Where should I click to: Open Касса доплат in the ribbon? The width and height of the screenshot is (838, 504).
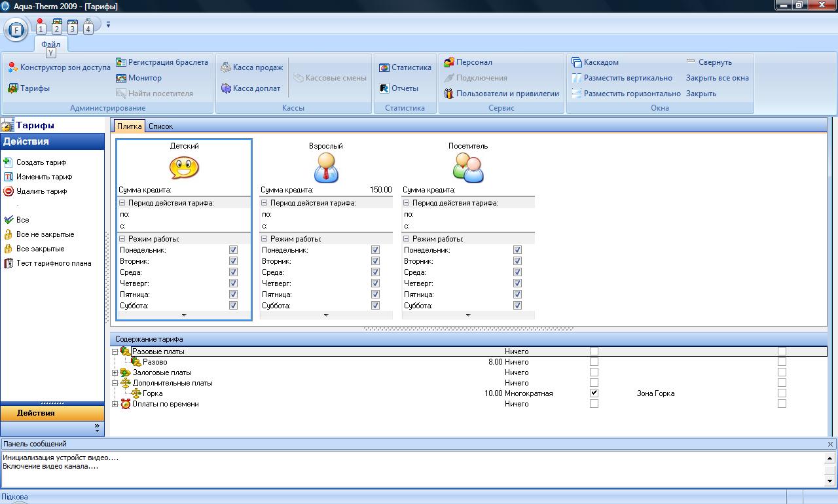pyautogui.click(x=226, y=88)
